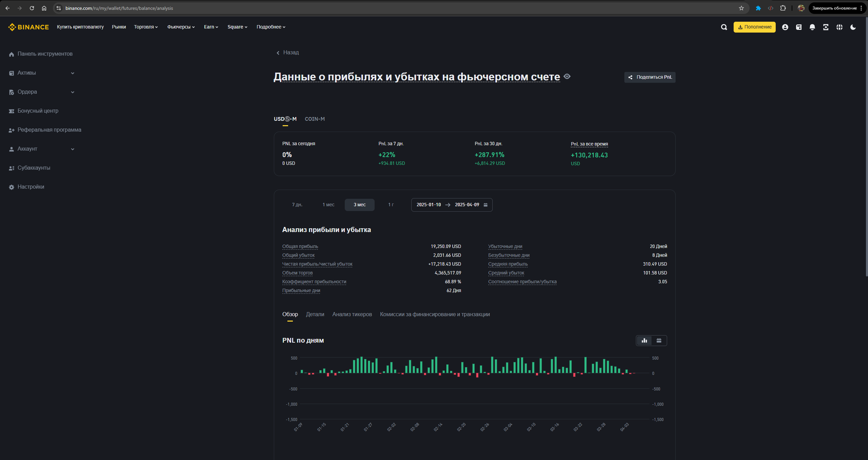
Task: Open the search magnifier icon
Action: point(724,27)
